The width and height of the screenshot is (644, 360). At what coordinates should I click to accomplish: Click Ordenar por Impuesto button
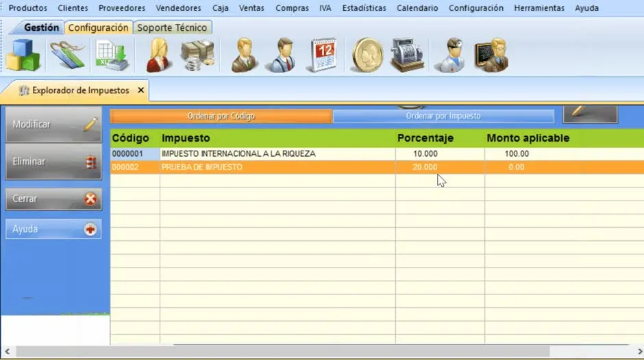click(x=443, y=116)
